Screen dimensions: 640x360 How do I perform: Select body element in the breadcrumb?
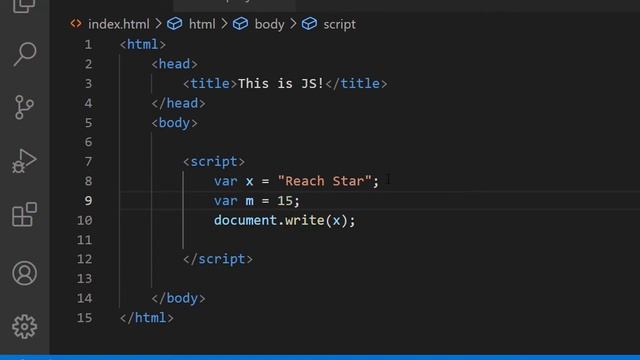click(x=269, y=24)
